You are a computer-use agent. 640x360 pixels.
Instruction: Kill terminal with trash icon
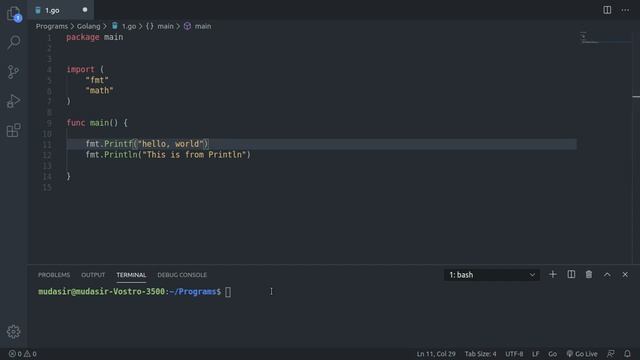pyautogui.click(x=589, y=275)
